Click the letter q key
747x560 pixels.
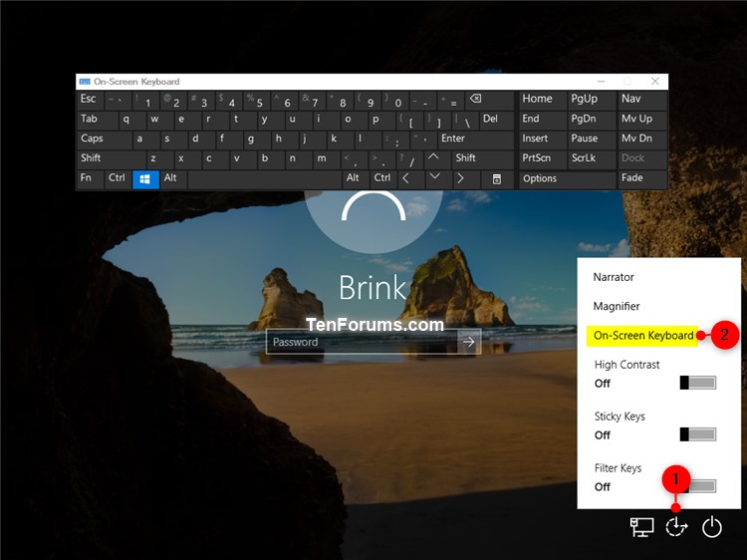pyautogui.click(x=131, y=121)
